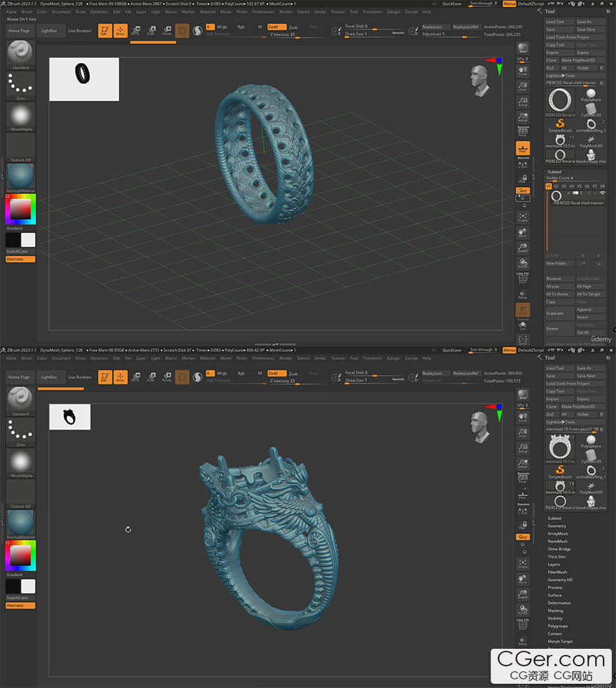Click the Duplicate subtool button in top window
The width and height of the screenshot is (616, 688).
pyautogui.click(x=559, y=314)
